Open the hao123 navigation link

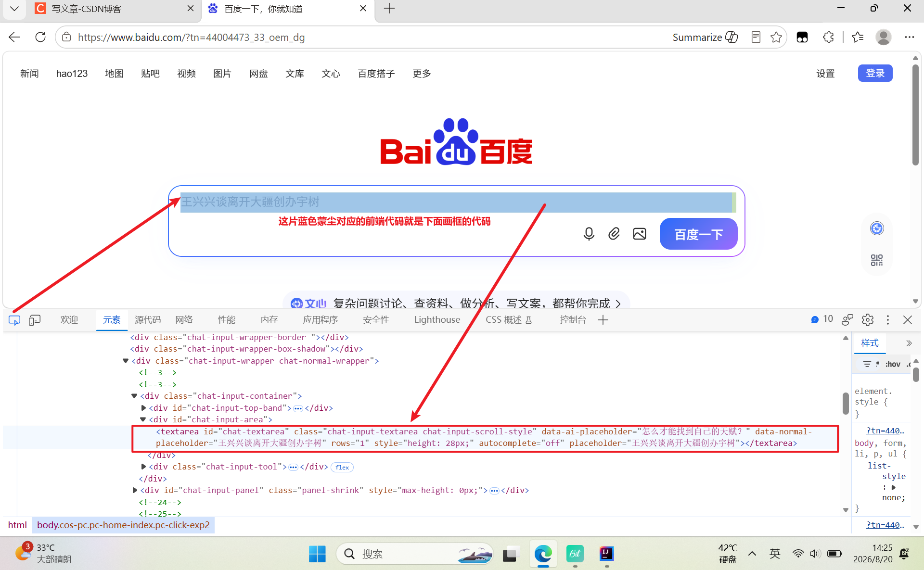coord(72,74)
